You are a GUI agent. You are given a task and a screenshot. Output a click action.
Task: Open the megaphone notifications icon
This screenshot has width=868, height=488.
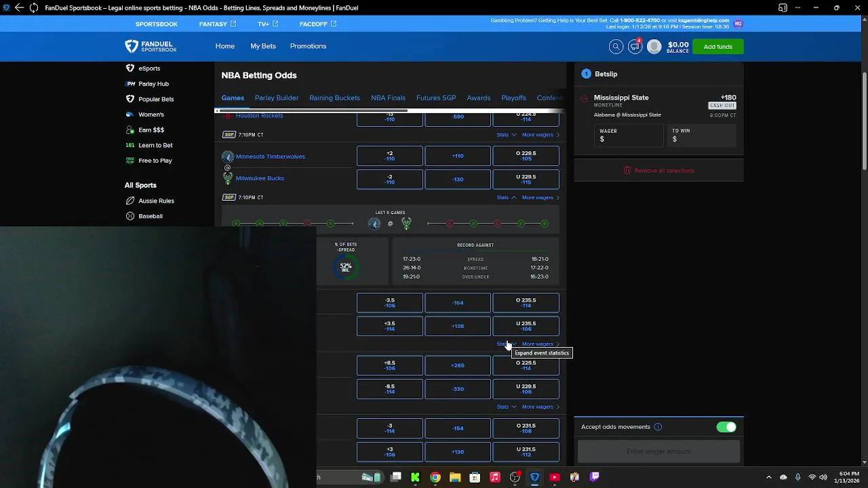click(x=635, y=46)
